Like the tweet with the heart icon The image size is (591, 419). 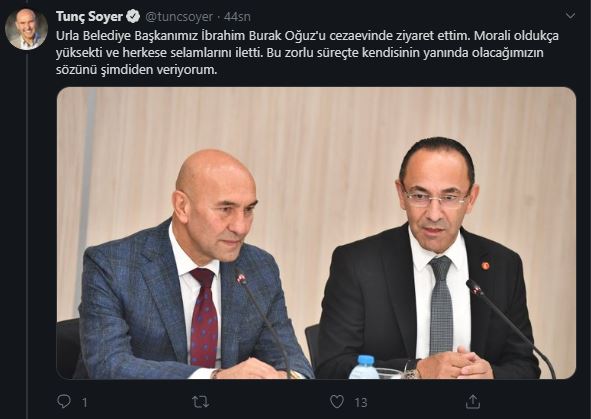(337, 402)
